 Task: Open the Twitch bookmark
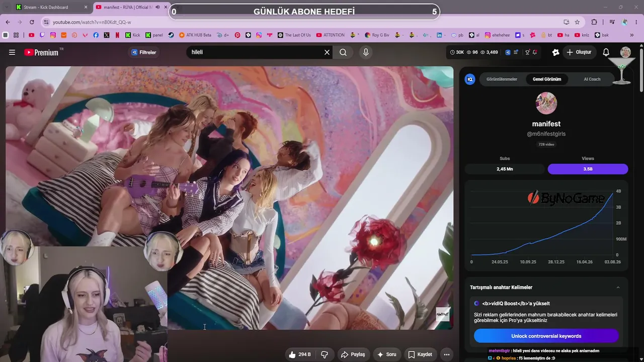[42, 35]
